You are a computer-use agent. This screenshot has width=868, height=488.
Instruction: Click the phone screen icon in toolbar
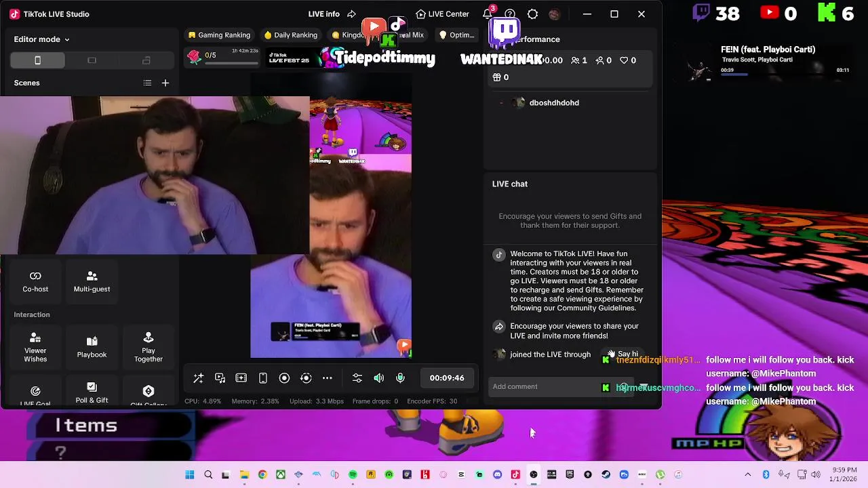(263, 378)
